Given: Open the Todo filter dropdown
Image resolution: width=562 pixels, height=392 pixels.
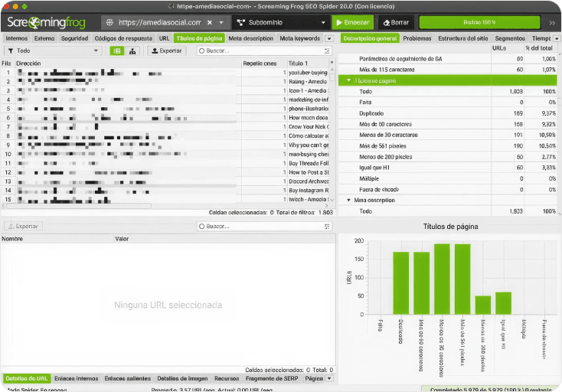Looking at the screenshot, I should [53, 51].
